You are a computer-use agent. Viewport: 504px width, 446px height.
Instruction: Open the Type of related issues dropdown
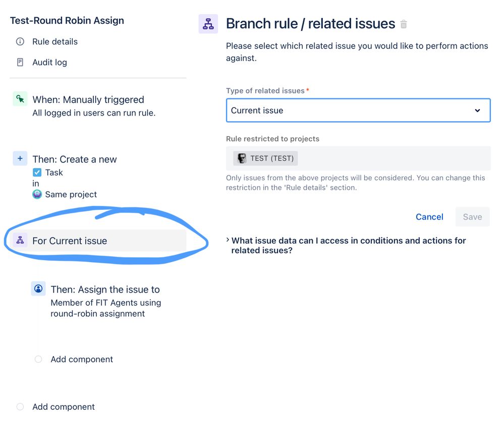pyautogui.click(x=358, y=110)
